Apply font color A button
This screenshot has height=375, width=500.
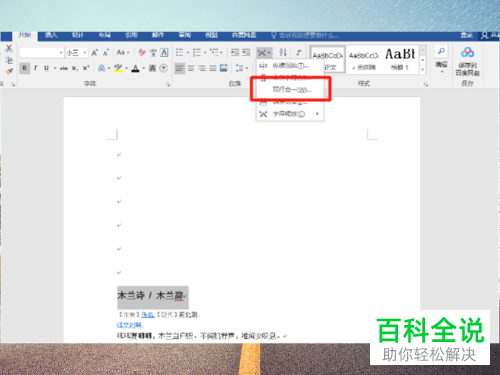pos(135,68)
